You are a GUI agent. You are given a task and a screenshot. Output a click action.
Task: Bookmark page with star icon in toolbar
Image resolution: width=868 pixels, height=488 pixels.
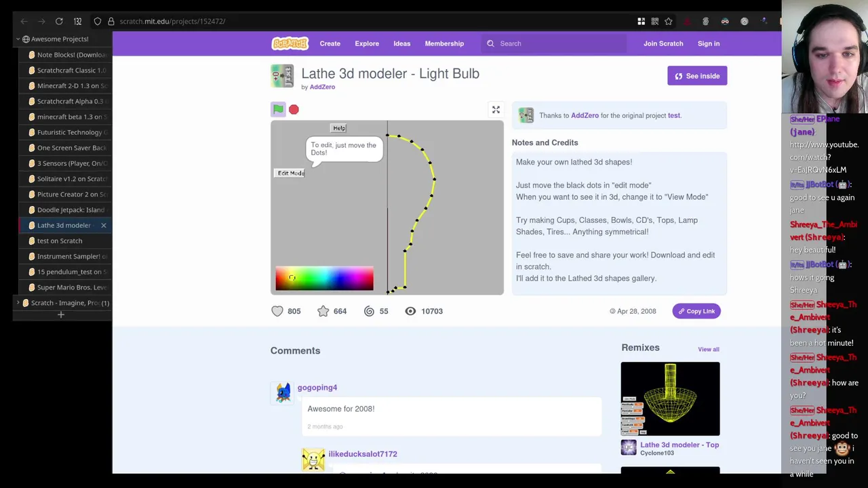[669, 22]
